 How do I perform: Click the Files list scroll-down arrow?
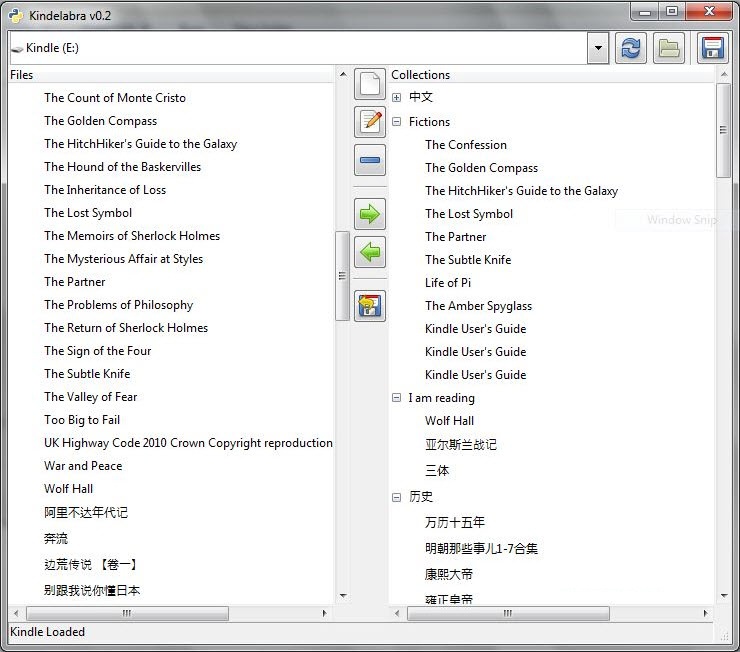[343, 596]
